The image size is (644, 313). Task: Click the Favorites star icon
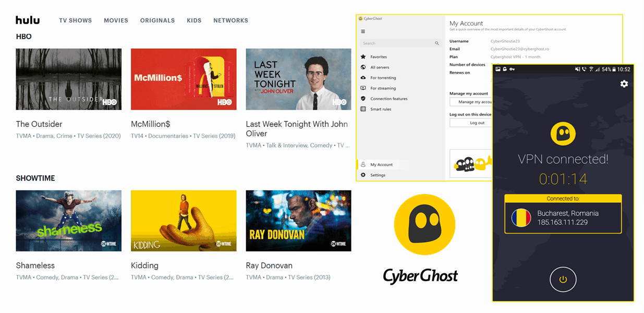(363, 57)
